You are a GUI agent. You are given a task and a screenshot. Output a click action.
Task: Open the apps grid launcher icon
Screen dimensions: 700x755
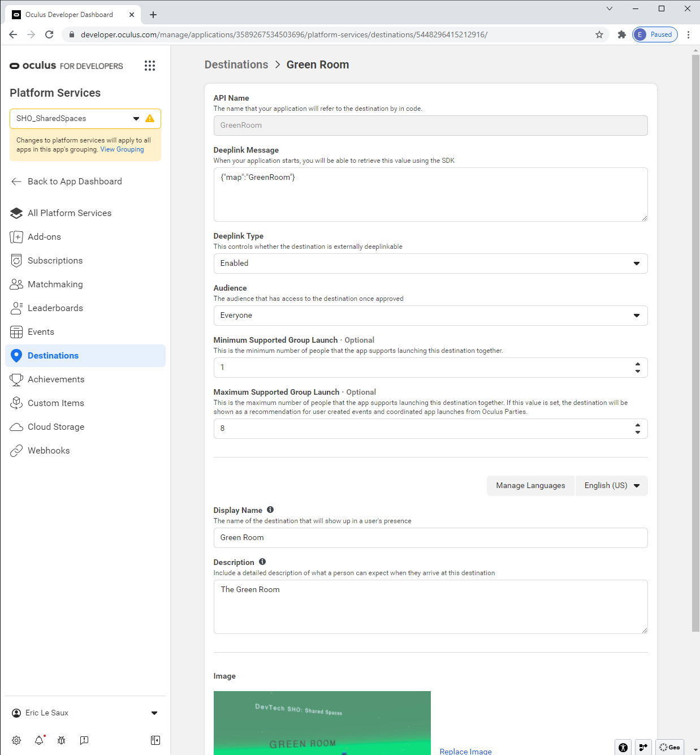tap(150, 66)
